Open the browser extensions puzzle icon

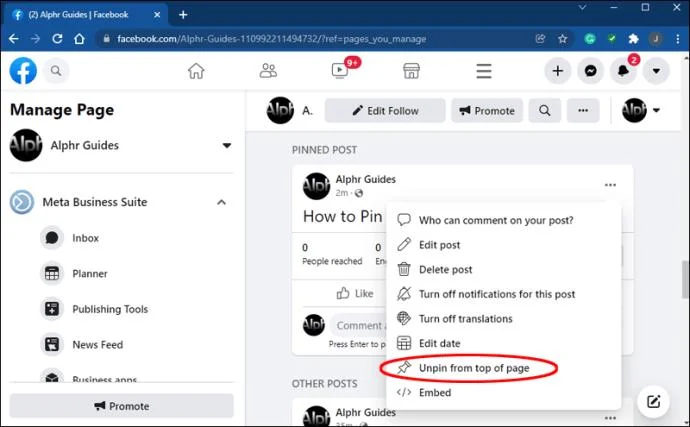point(633,39)
